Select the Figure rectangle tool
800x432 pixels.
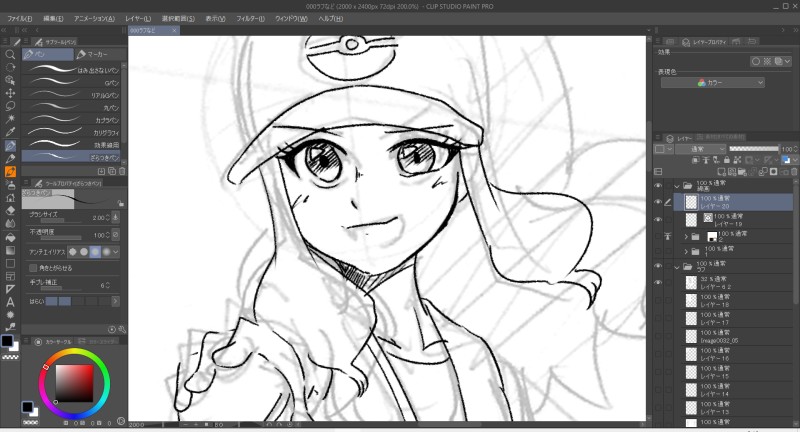coord(10,263)
